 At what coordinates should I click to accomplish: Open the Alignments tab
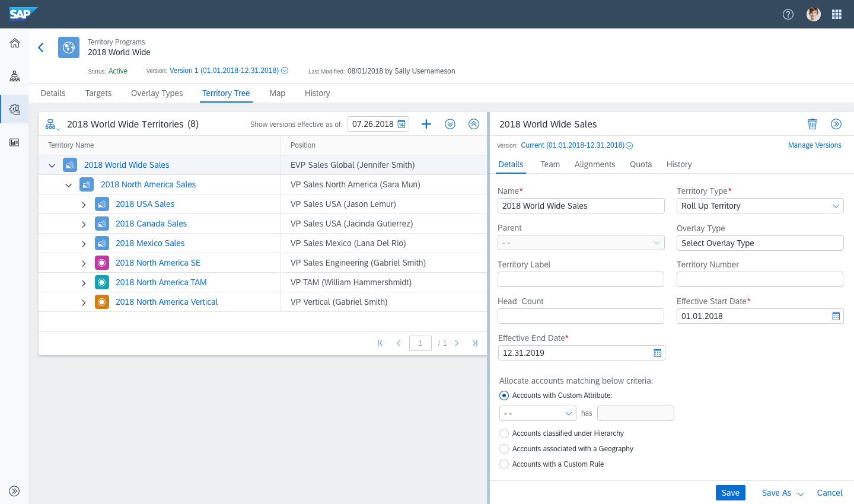point(595,164)
